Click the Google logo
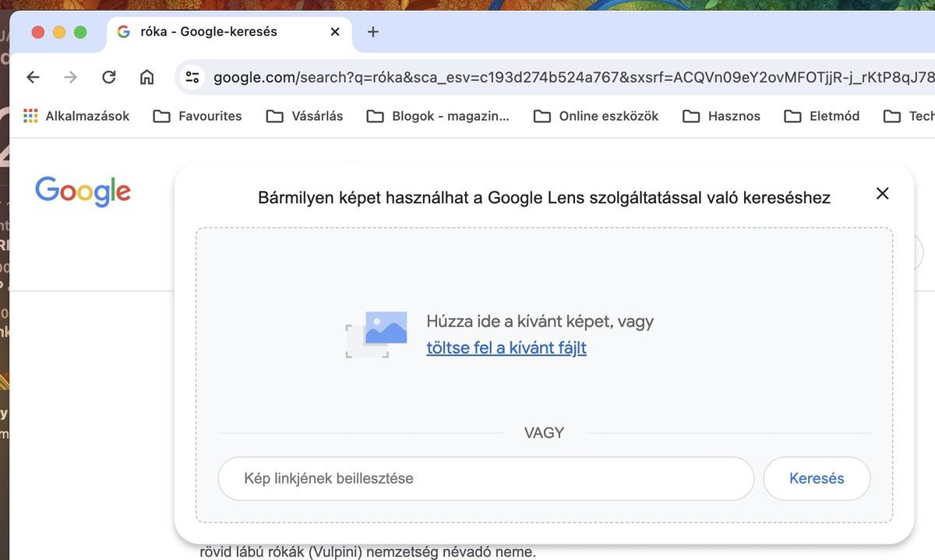The image size is (935, 560). pos(83,192)
